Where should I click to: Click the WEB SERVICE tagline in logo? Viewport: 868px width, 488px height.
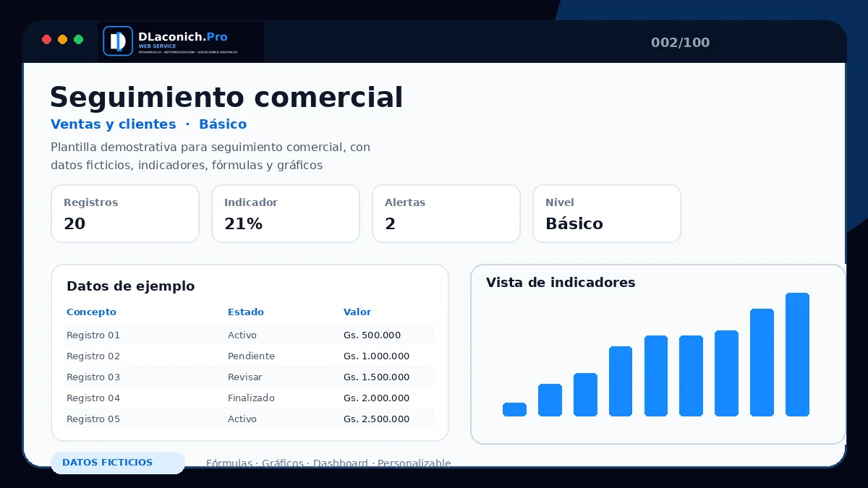pos(157,46)
